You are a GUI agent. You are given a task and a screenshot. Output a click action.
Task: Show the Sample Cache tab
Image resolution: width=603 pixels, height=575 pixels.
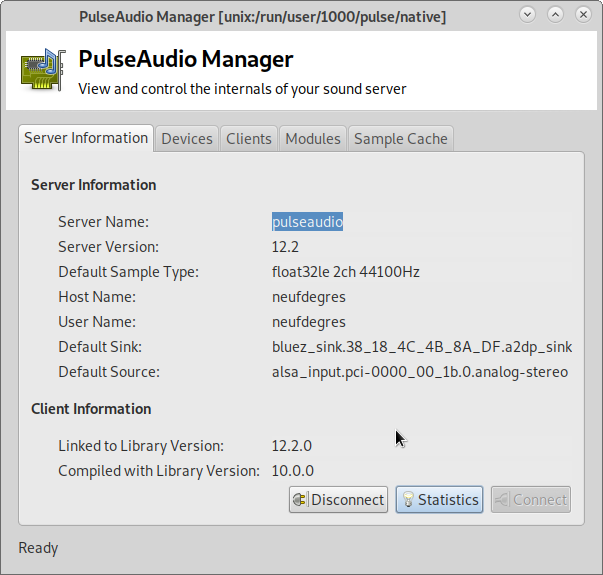[x=401, y=139]
